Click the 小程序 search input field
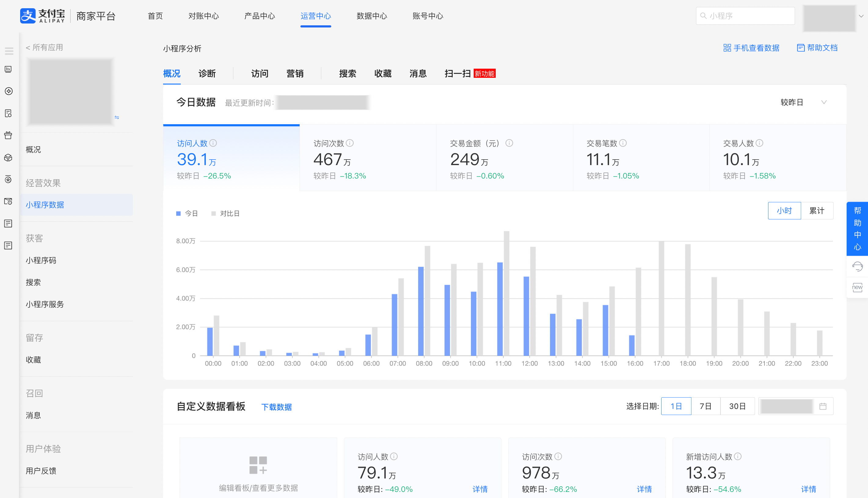The height and width of the screenshot is (498, 868). [x=746, y=16]
